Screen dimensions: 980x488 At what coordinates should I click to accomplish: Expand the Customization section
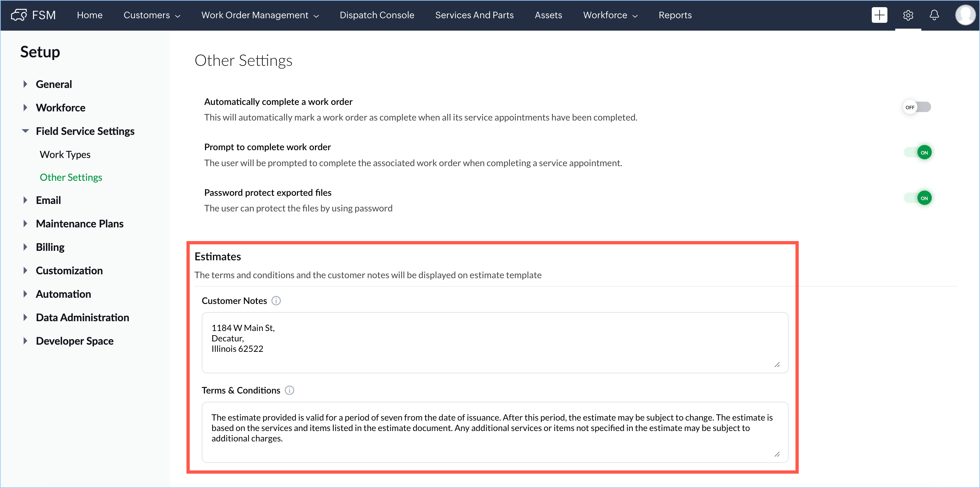pyautogui.click(x=25, y=271)
